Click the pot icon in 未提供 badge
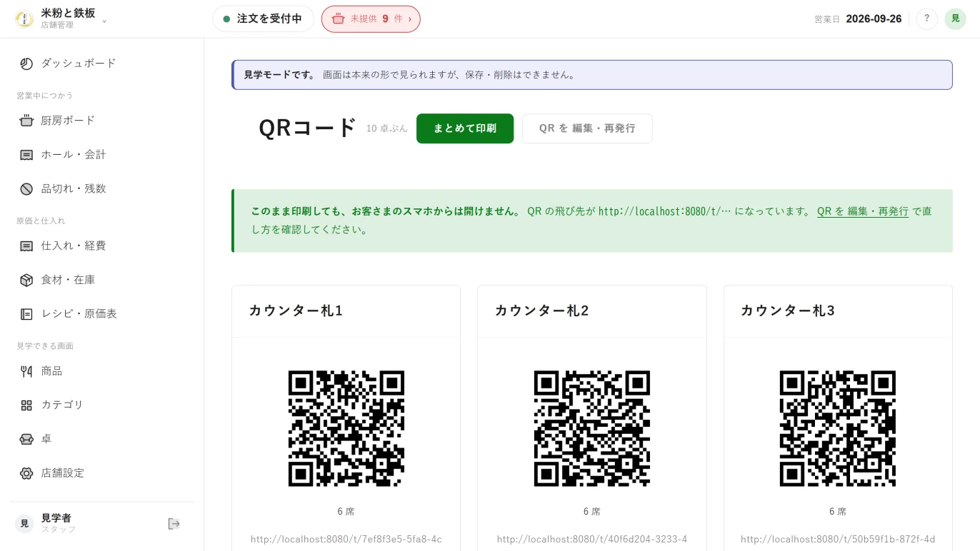Viewport: 980px width, 551px height. click(338, 19)
